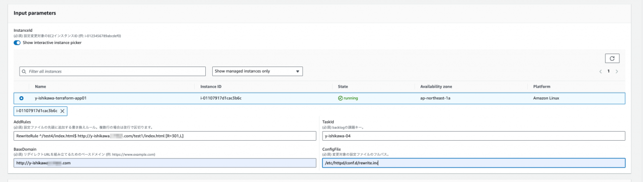644x182 pixels.
Task: Click the BaseDomain input field
Action: click(165, 163)
